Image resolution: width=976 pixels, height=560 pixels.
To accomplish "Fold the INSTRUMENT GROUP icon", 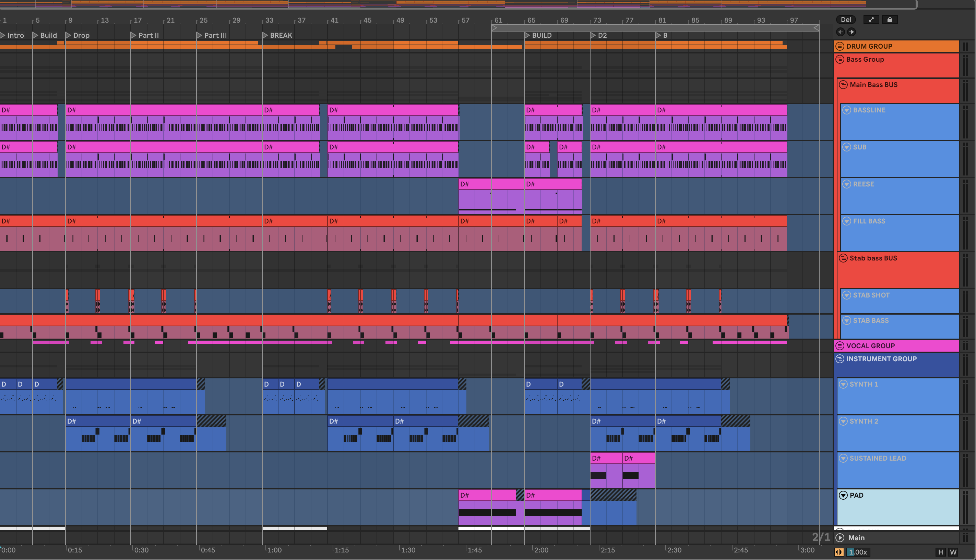I will point(840,359).
